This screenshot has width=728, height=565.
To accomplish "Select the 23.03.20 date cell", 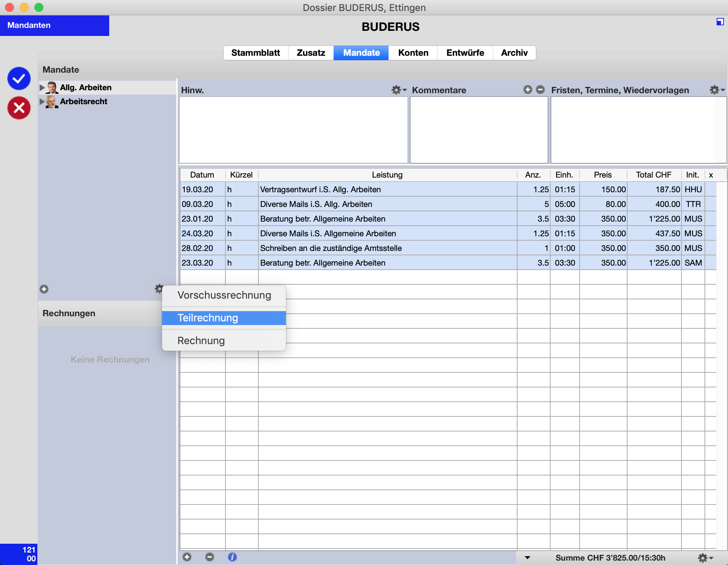I will tap(203, 263).
